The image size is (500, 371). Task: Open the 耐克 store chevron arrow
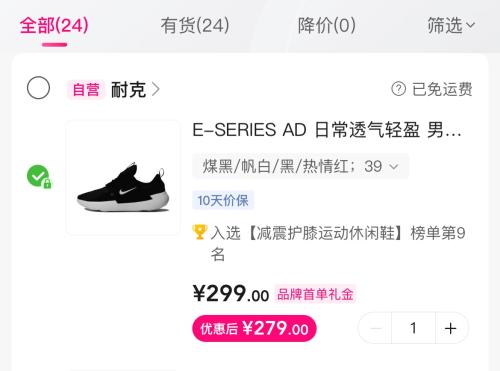coord(156,90)
